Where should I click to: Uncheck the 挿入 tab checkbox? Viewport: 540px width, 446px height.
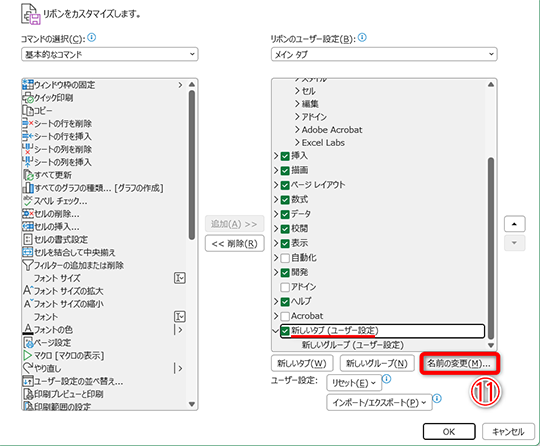coord(285,156)
